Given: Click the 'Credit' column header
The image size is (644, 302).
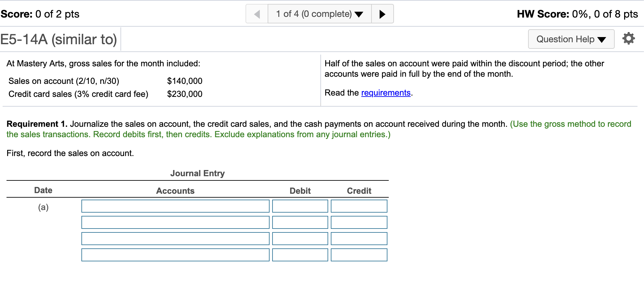Looking at the screenshot, I should 359,191.
